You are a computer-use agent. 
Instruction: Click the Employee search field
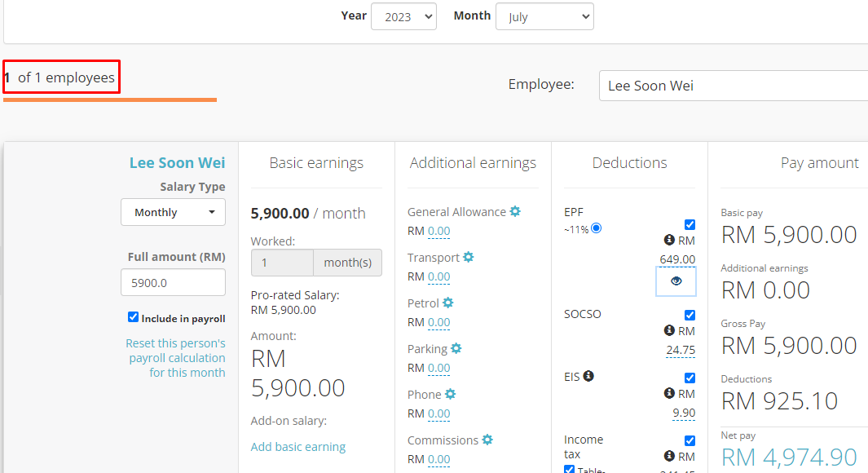pos(734,86)
